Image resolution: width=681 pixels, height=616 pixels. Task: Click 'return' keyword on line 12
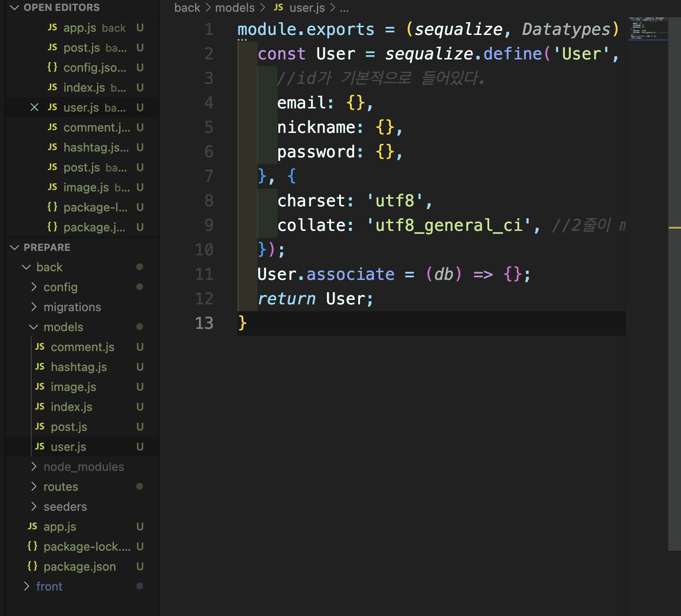[x=287, y=298]
